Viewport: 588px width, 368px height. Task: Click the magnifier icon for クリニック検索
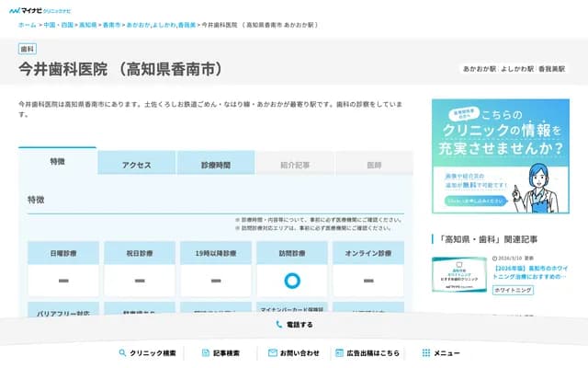122,352
